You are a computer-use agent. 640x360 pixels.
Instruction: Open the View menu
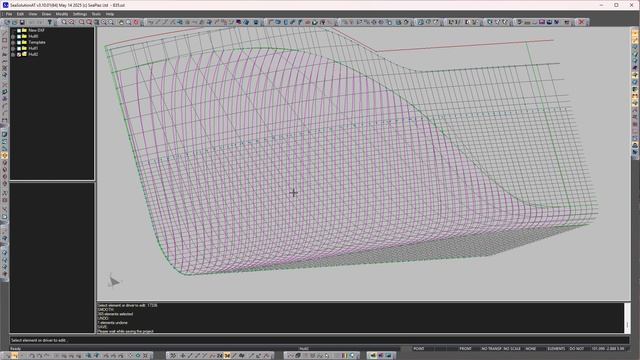(33, 14)
